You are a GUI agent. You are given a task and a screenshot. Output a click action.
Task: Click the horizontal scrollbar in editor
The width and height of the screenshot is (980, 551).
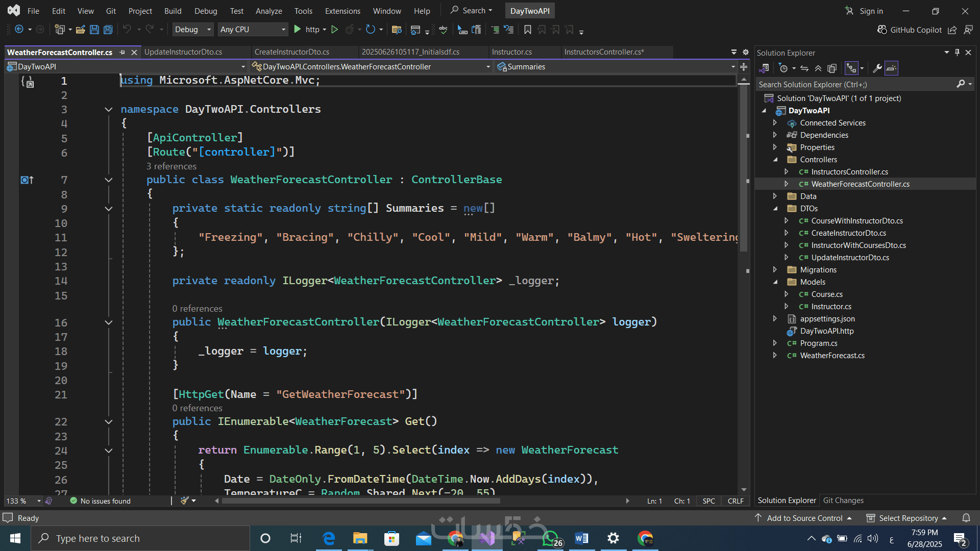tap(360, 501)
